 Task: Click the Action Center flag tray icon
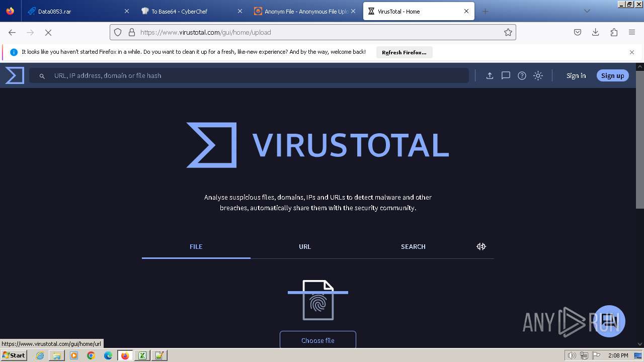(597, 355)
